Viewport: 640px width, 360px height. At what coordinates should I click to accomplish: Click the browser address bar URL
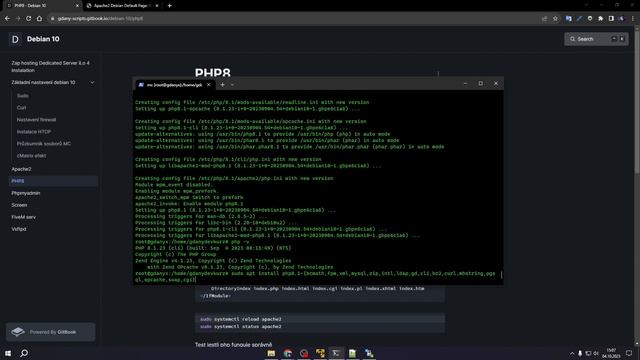(100, 18)
